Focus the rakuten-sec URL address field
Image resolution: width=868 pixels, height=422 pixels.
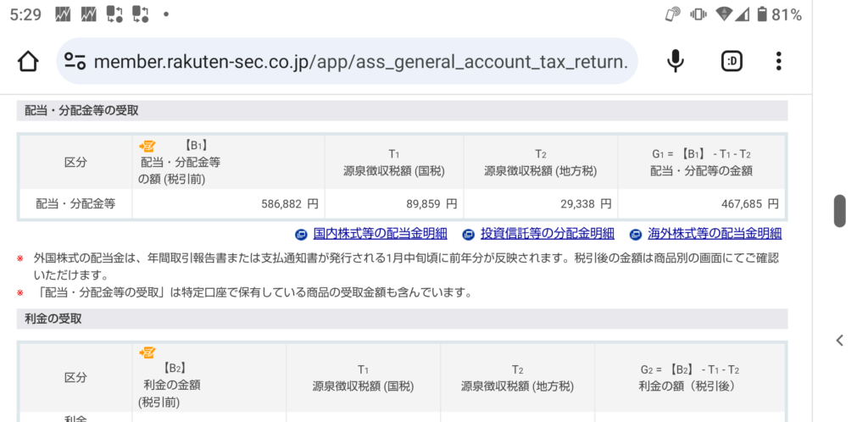click(360, 61)
